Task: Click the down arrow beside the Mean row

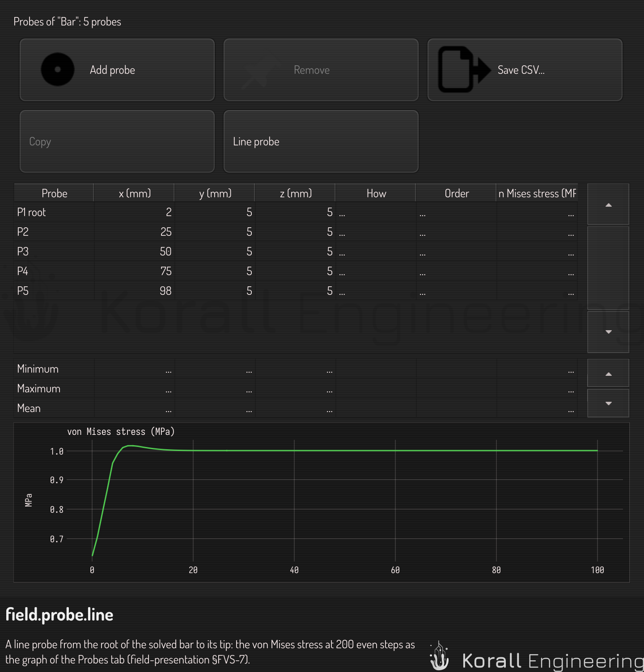Action: point(608,403)
